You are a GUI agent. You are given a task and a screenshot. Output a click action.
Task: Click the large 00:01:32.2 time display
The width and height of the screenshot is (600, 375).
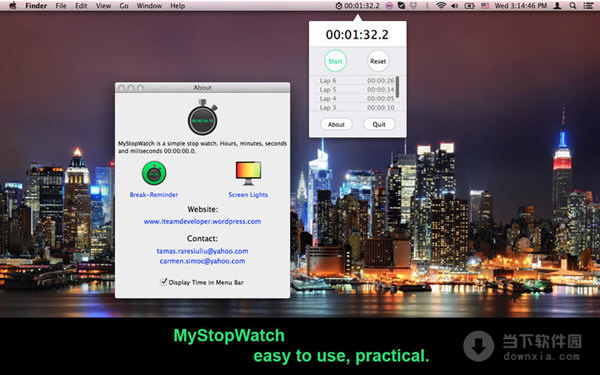[x=357, y=35]
